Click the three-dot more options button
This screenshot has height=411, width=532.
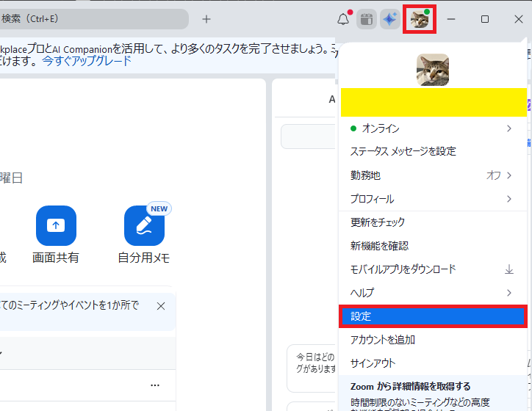tap(155, 385)
